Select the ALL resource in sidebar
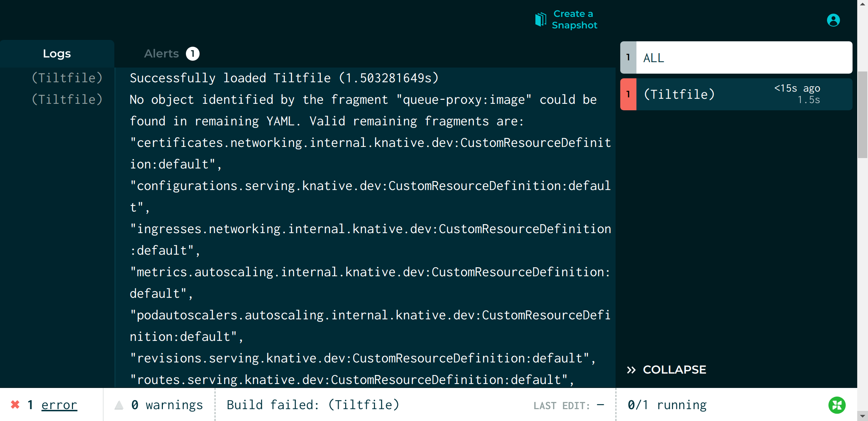The width and height of the screenshot is (868, 421). [736, 57]
